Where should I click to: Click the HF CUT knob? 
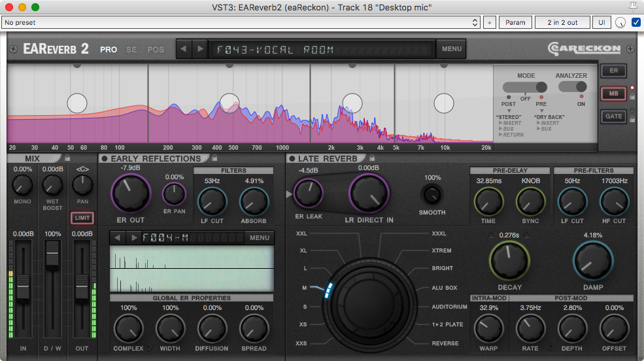pos(614,201)
